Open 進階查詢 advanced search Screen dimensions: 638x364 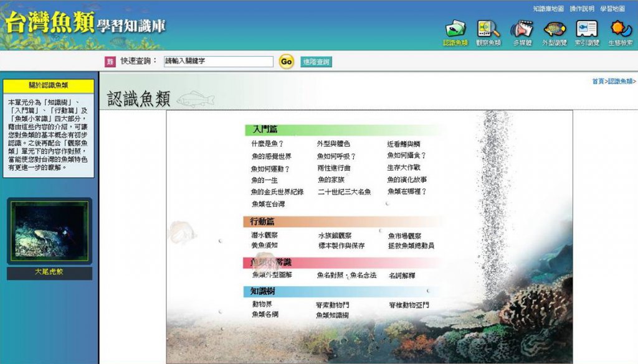coord(316,62)
